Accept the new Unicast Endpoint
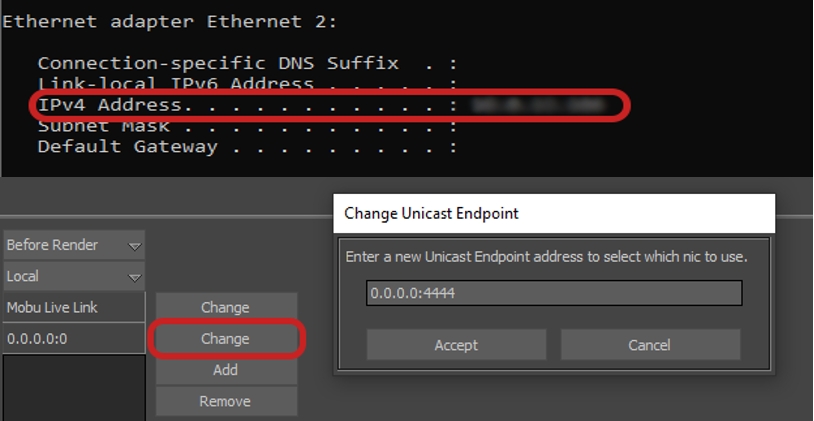 pyautogui.click(x=456, y=345)
